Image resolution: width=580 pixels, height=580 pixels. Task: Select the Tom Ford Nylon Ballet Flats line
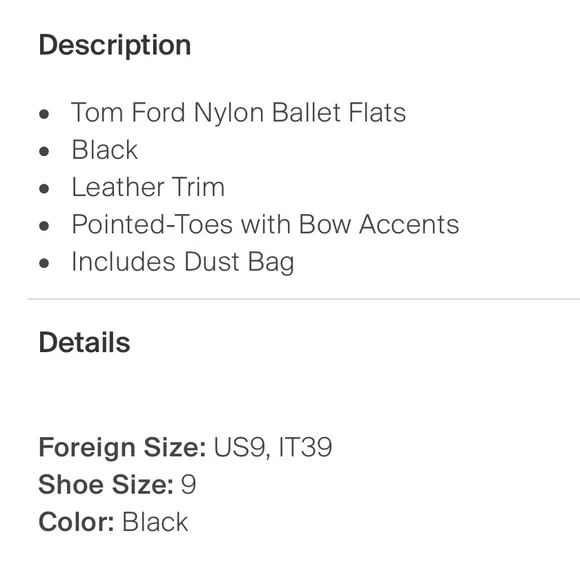(x=239, y=112)
